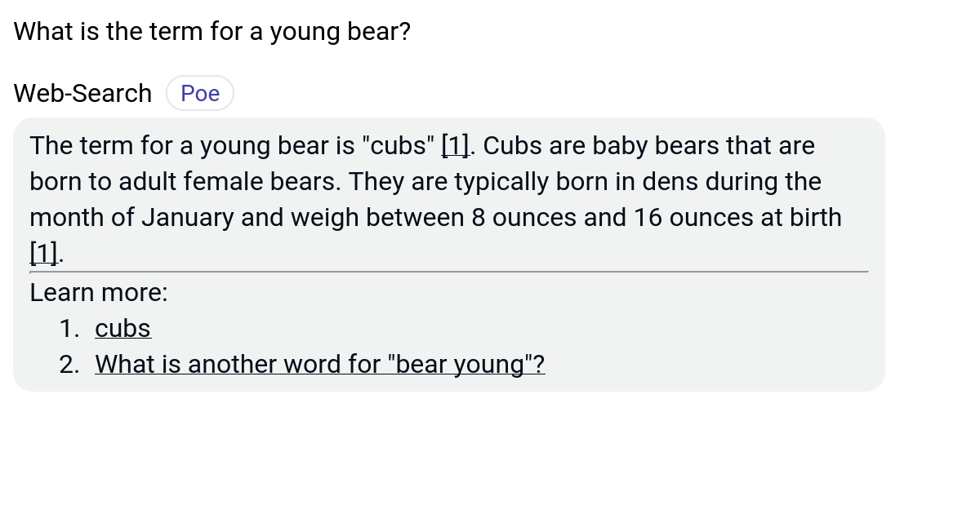Open the source reference link after "16 ounces at birth"
Screen dimensions: 980x514
click(44, 253)
